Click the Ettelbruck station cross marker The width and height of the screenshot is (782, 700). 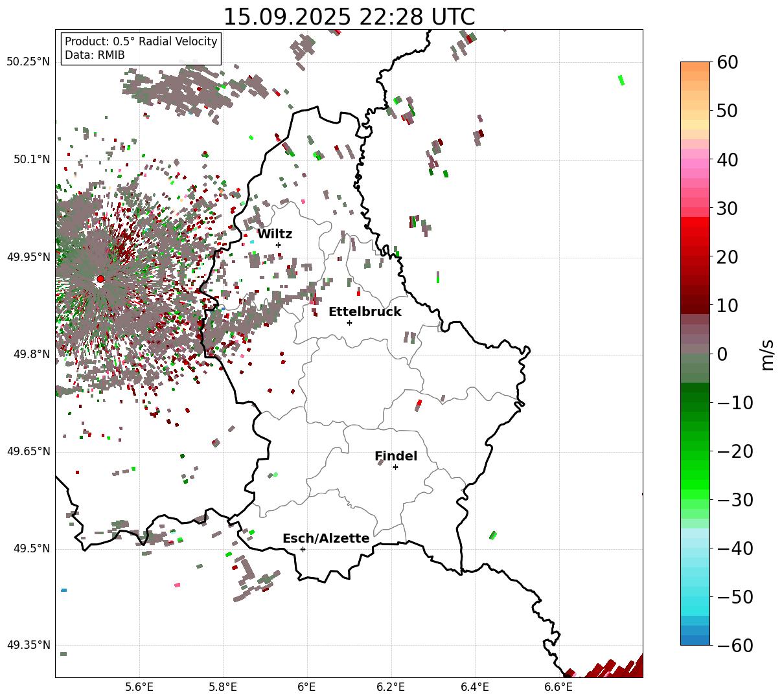349,322
